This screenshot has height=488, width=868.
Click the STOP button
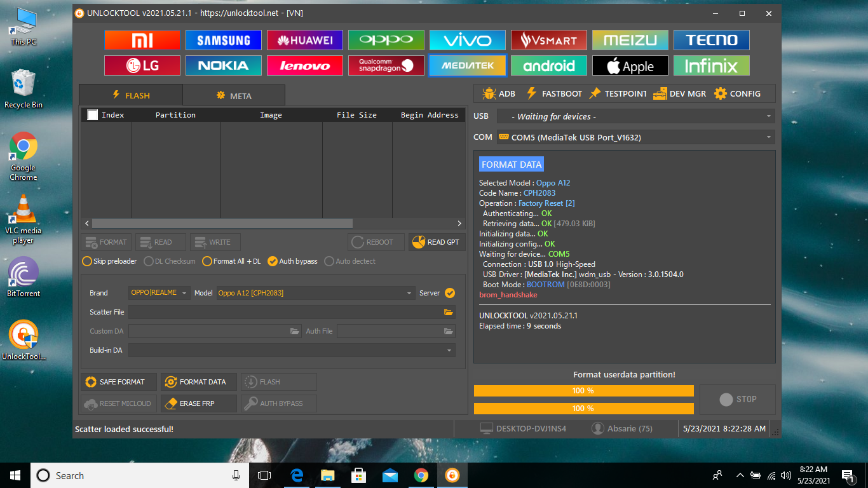click(738, 400)
